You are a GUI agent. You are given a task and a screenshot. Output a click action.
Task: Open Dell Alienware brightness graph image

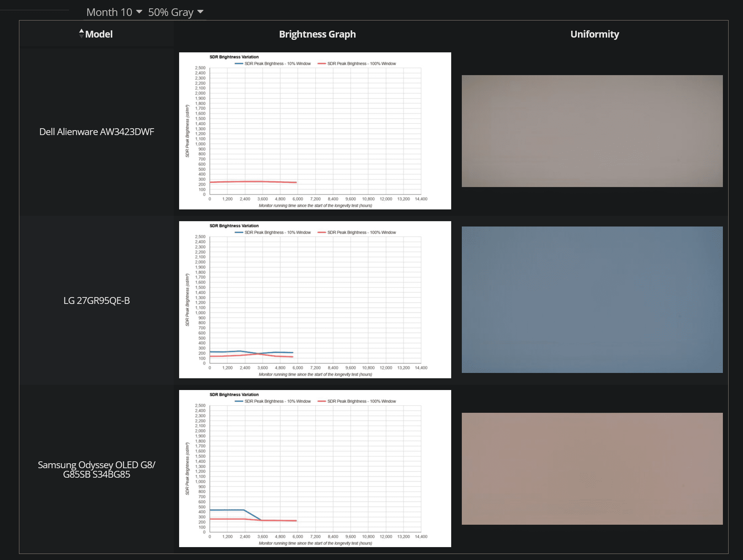(x=315, y=131)
